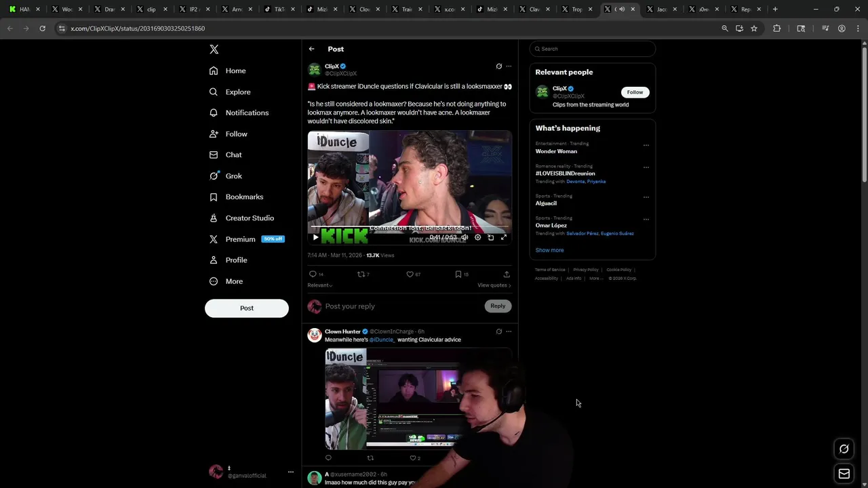Click Show more under What's happening

tap(549, 250)
